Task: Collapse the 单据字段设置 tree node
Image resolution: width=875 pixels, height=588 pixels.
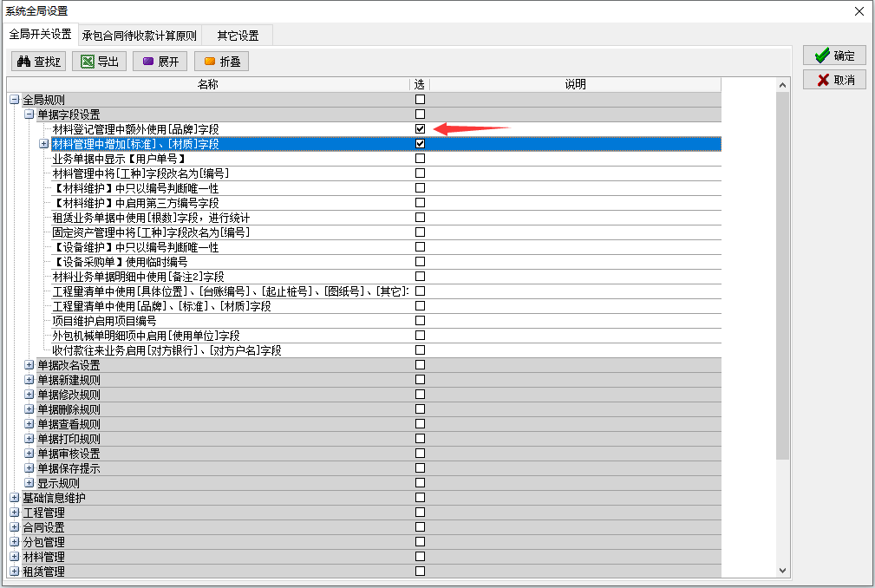Action: (29, 114)
